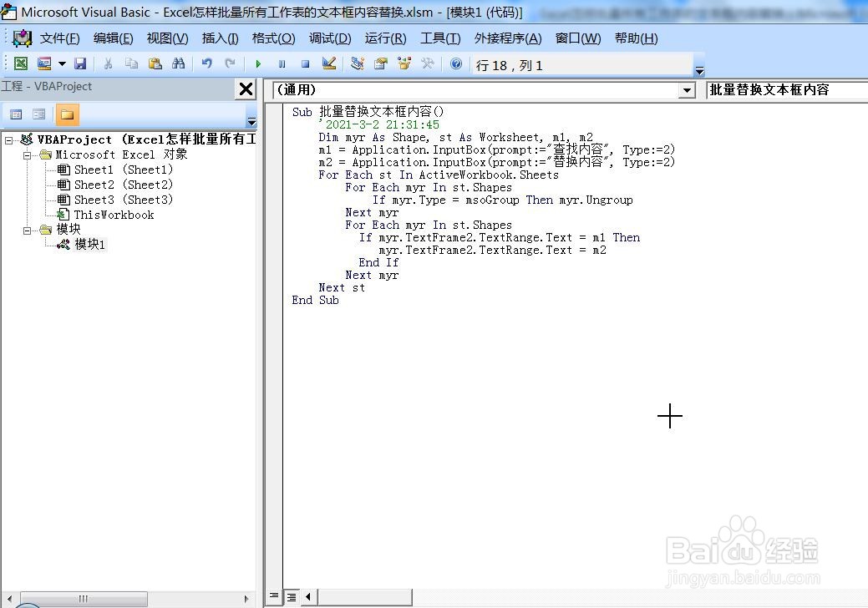Close the Project VBAProject pane

coord(246,89)
